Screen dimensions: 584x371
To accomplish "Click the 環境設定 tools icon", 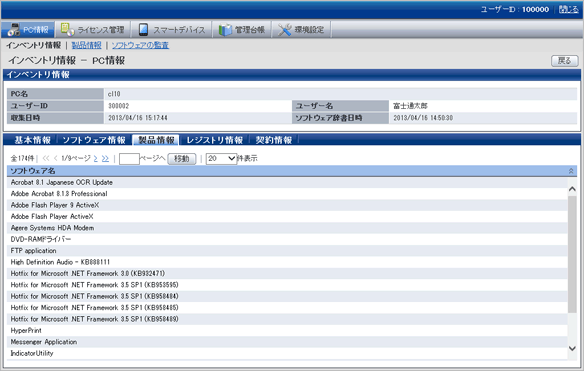I will 285,30.
